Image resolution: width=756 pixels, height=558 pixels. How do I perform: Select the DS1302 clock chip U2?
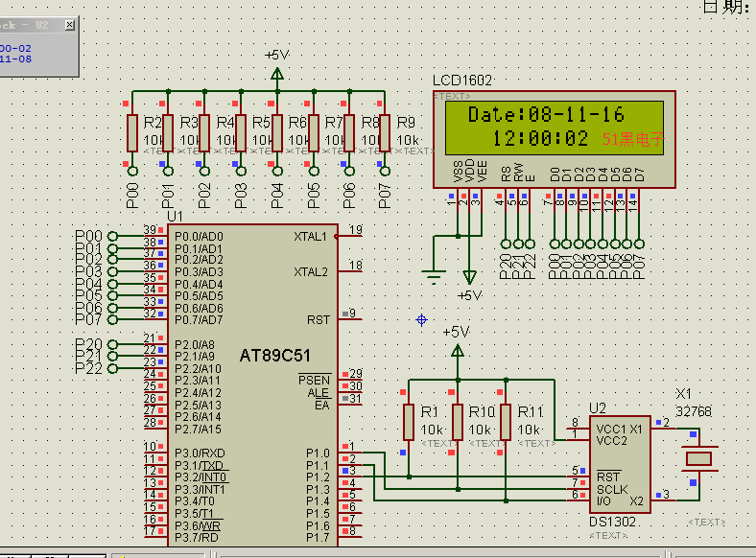coord(620,464)
